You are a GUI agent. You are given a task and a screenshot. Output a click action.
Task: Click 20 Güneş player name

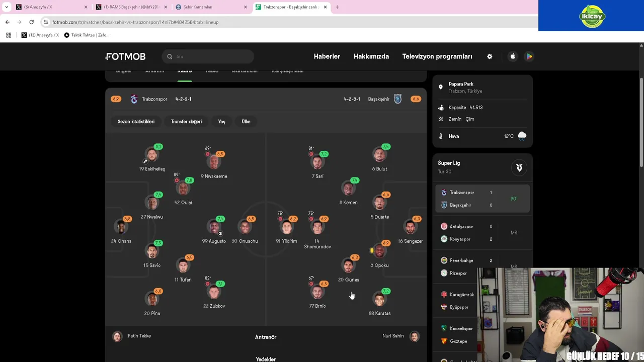tap(348, 280)
